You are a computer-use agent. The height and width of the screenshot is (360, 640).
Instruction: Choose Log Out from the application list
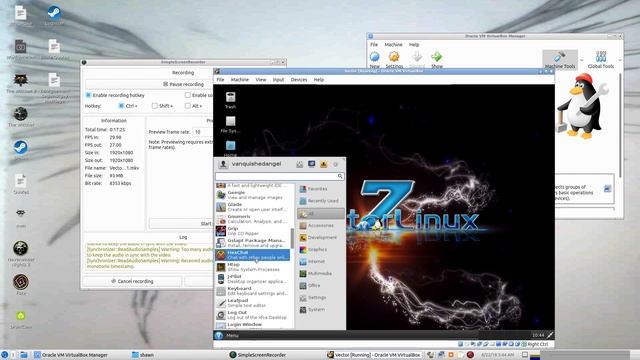point(253,315)
